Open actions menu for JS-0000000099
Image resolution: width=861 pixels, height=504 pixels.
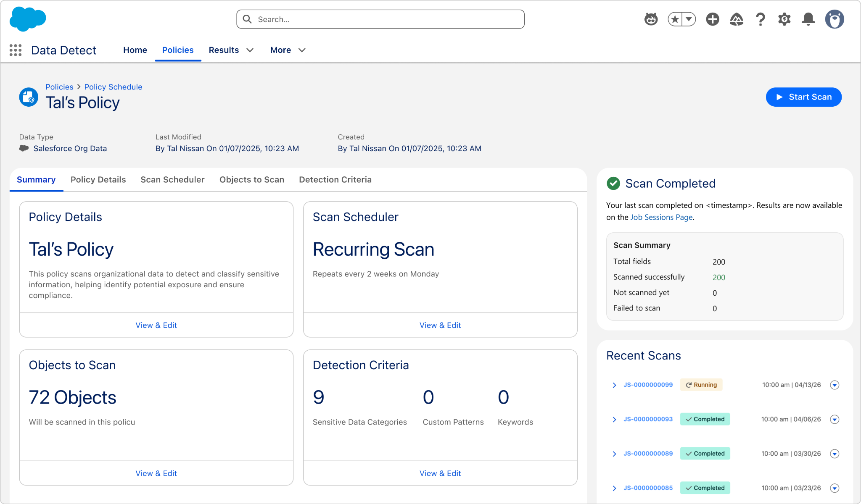pos(835,385)
